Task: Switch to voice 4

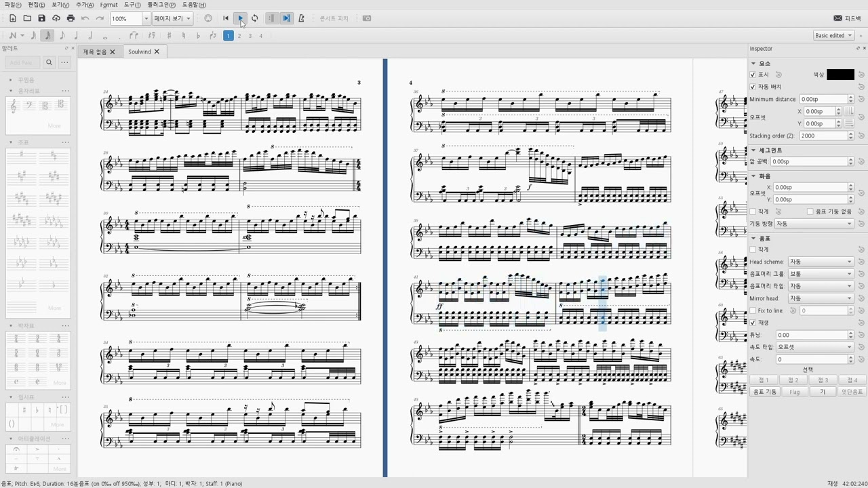Action: [261, 35]
